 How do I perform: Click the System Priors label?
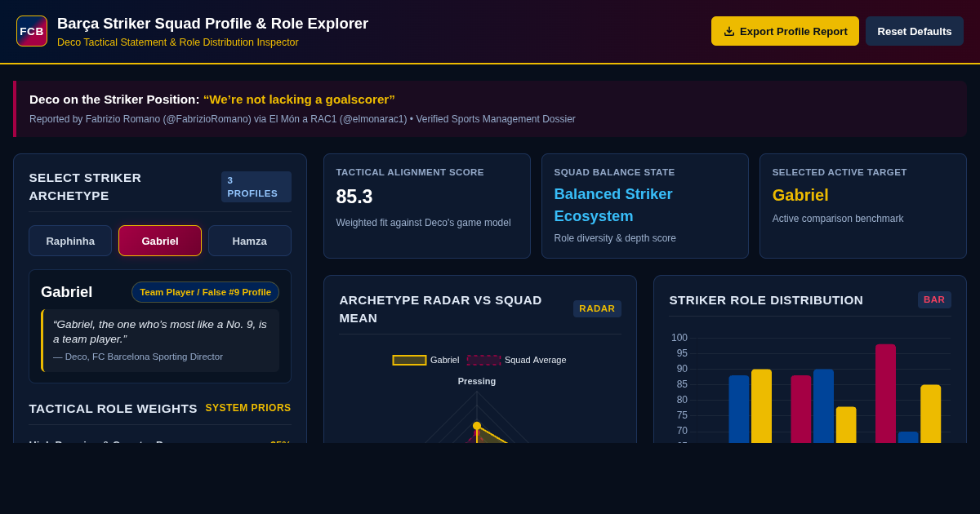click(x=248, y=408)
